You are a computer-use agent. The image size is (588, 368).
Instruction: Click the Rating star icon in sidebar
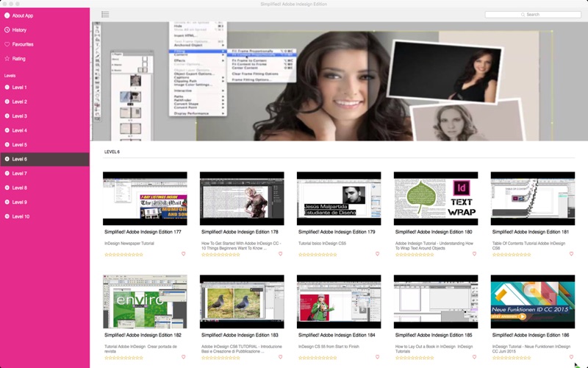(7, 58)
